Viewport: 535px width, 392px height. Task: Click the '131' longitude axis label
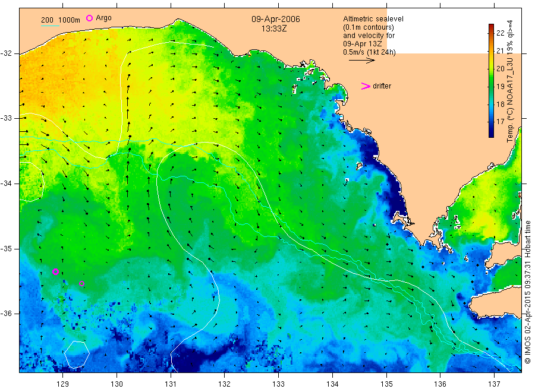click(x=171, y=384)
